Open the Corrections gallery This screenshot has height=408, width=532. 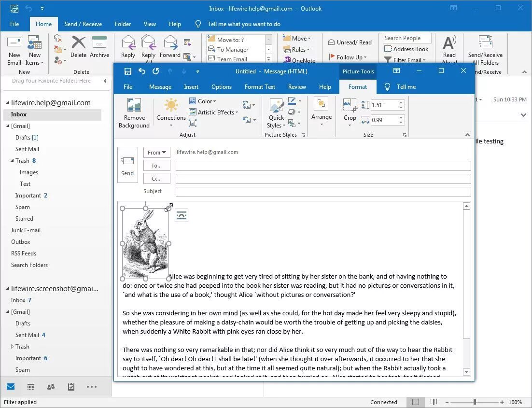(x=171, y=113)
